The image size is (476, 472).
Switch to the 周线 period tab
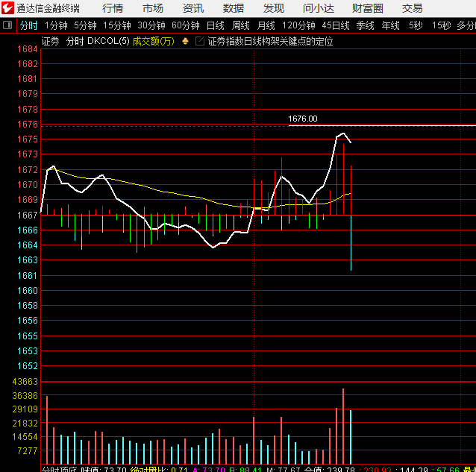(x=240, y=25)
